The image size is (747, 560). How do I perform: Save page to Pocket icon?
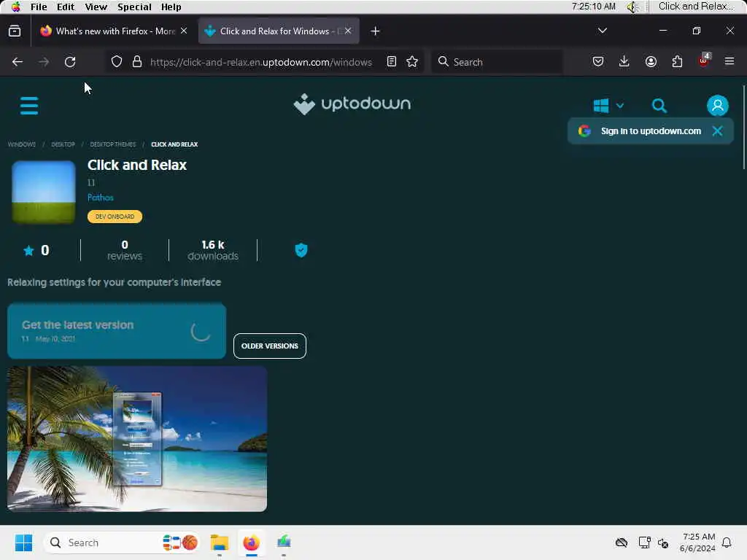pyautogui.click(x=598, y=61)
